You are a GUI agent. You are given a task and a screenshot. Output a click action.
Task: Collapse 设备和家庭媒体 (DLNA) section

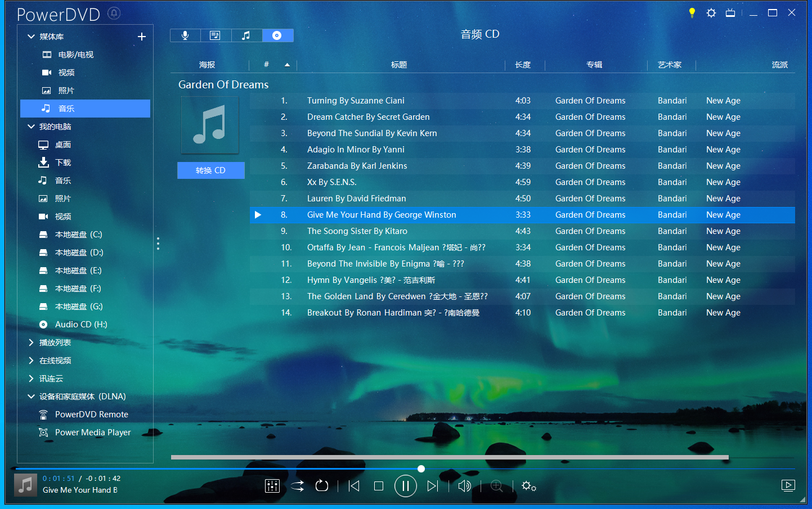pyautogui.click(x=31, y=397)
